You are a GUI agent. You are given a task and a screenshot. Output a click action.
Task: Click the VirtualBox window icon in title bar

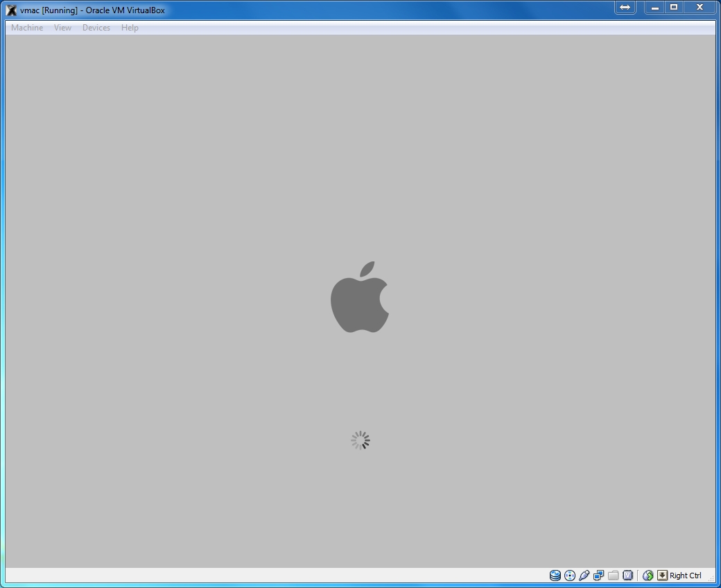[x=12, y=10]
